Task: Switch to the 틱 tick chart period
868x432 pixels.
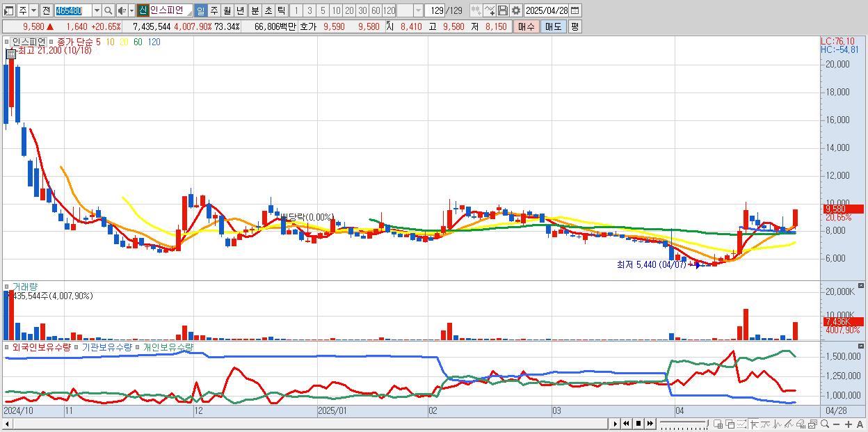Action: tap(281, 10)
